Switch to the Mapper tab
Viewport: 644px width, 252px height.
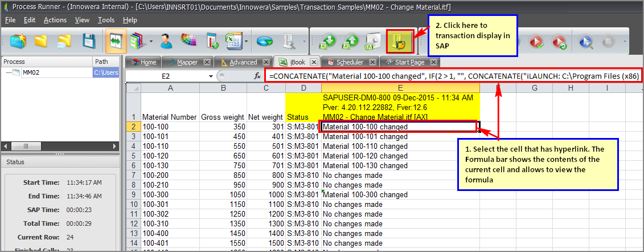[187, 62]
